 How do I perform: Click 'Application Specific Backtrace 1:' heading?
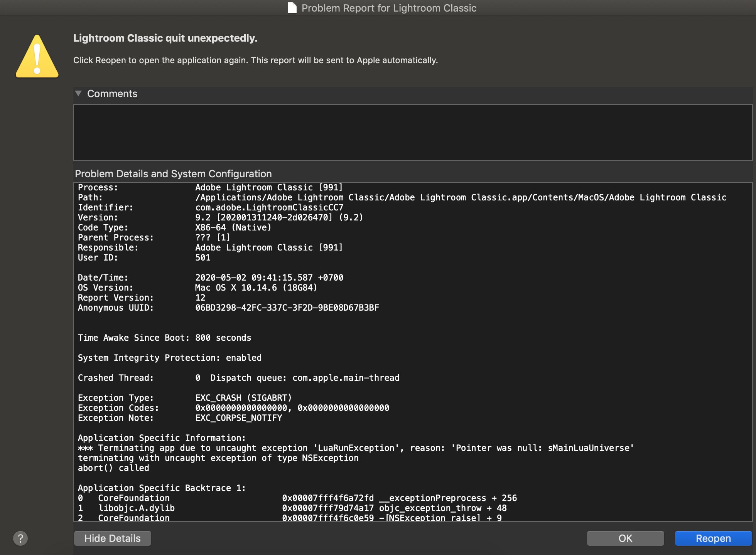click(162, 488)
